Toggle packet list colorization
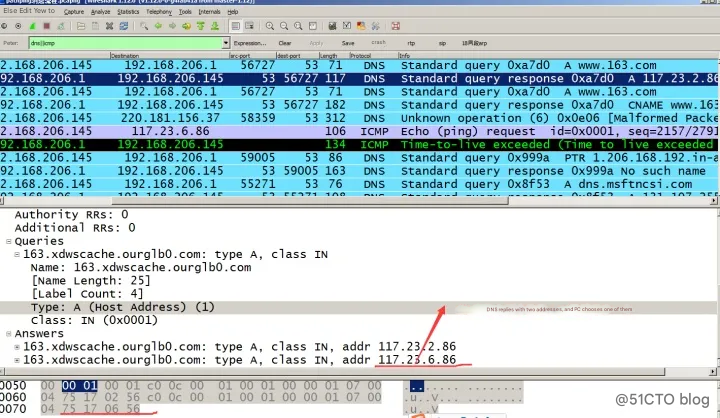This screenshot has width=720, height=418. pyautogui.click(x=236, y=26)
